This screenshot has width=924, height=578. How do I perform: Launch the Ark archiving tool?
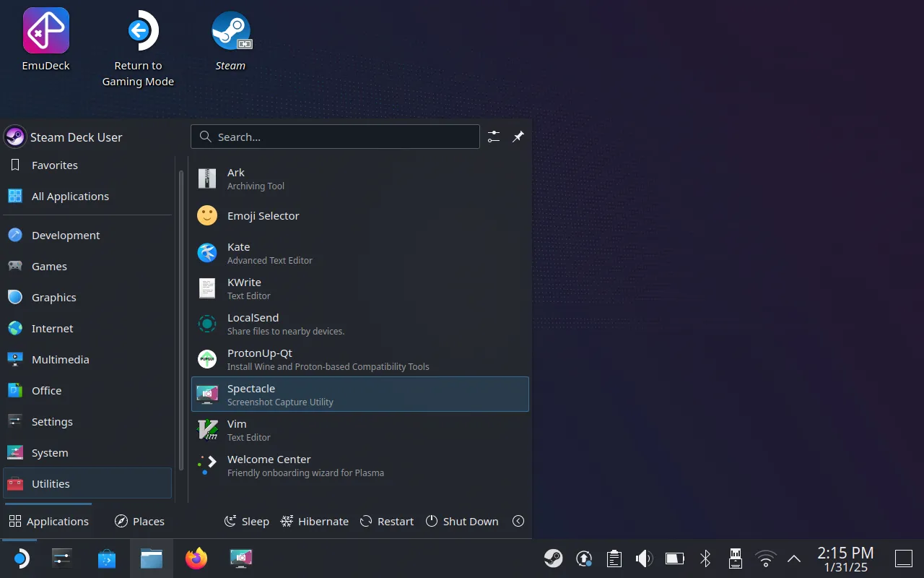tap(359, 178)
